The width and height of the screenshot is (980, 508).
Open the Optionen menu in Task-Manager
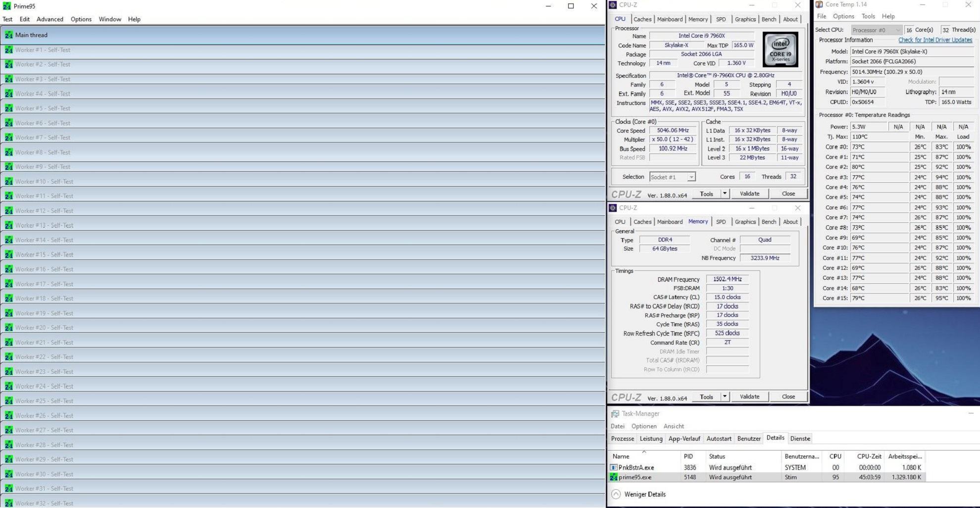tap(644, 426)
